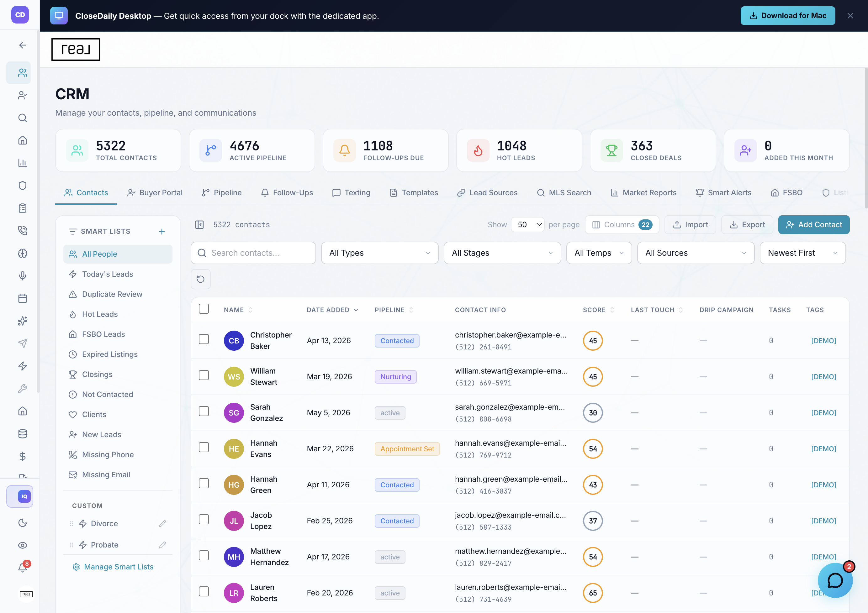Dismiss the CloseDaily Desktop banner
The height and width of the screenshot is (613, 868).
coord(850,16)
